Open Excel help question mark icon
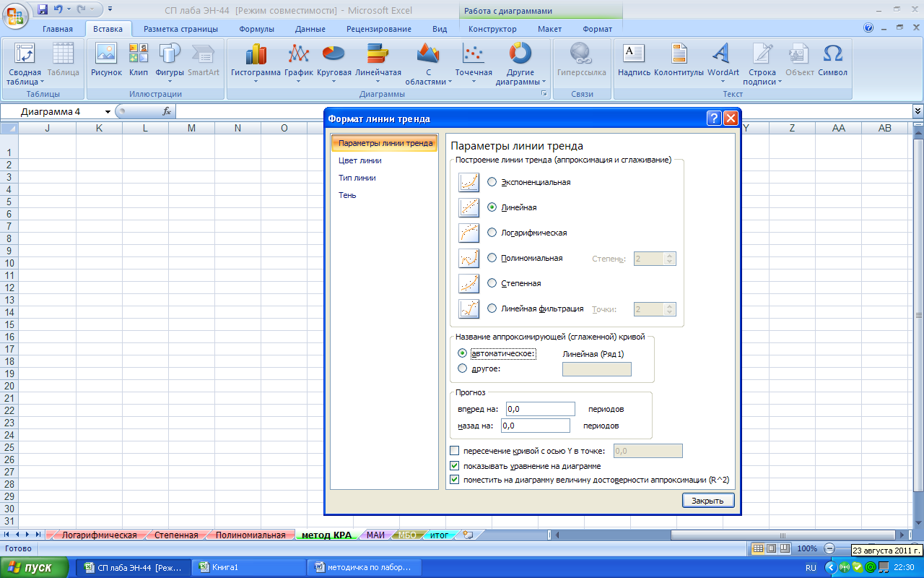 tap(868, 28)
